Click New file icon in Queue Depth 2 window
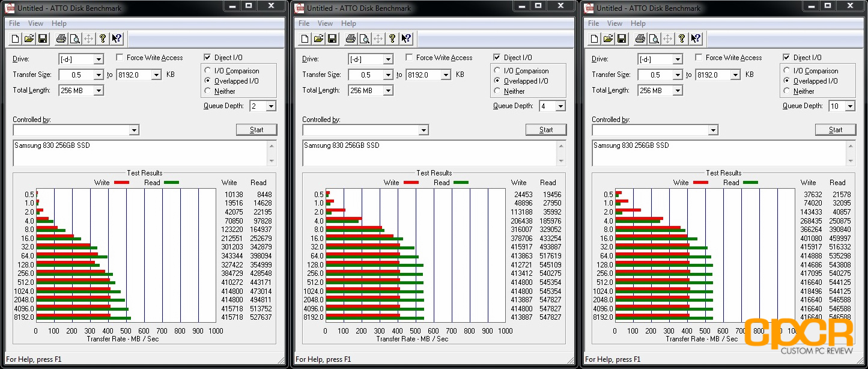Image resolution: width=868 pixels, height=369 pixels. 15,39
